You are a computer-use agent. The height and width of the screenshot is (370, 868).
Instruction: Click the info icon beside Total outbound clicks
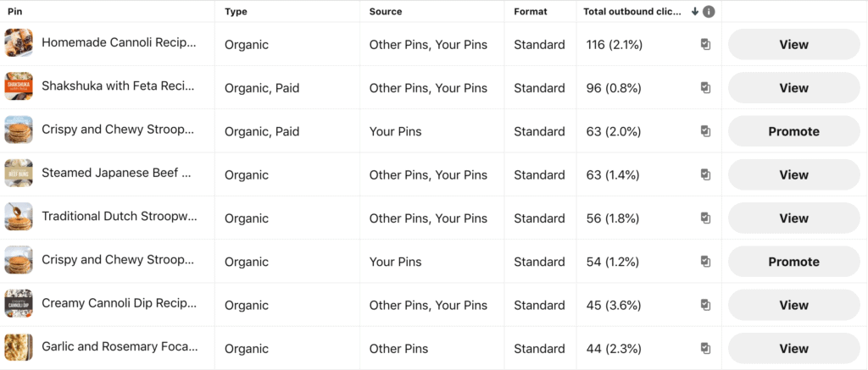point(709,12)
